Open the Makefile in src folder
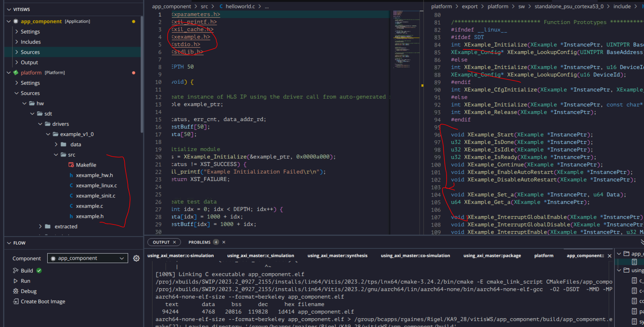This screenshot has width=644, height=327. tap(86, 165)
